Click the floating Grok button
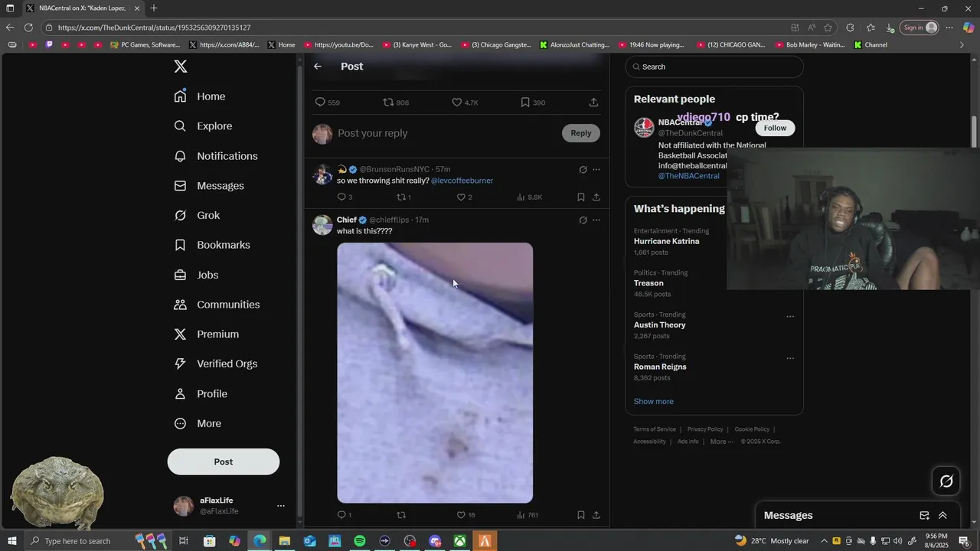 pyautogui.click(x=946, y=481)
